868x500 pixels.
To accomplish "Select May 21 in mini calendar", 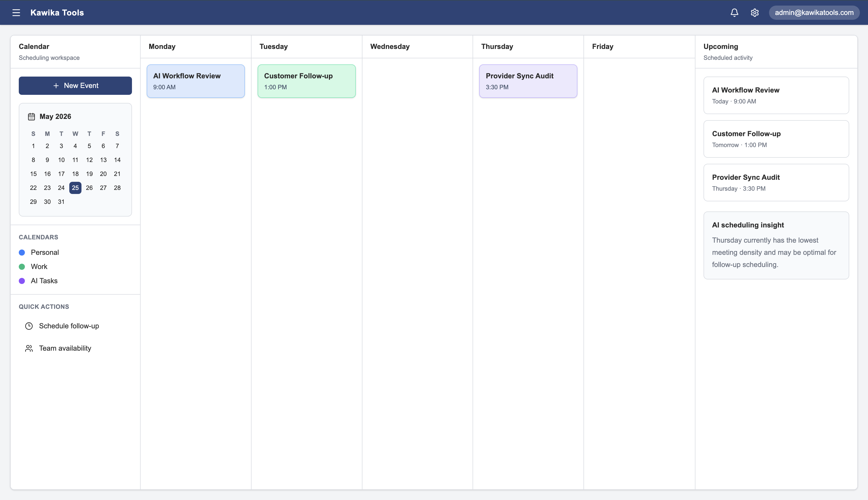I will click(x=117, y=174).
